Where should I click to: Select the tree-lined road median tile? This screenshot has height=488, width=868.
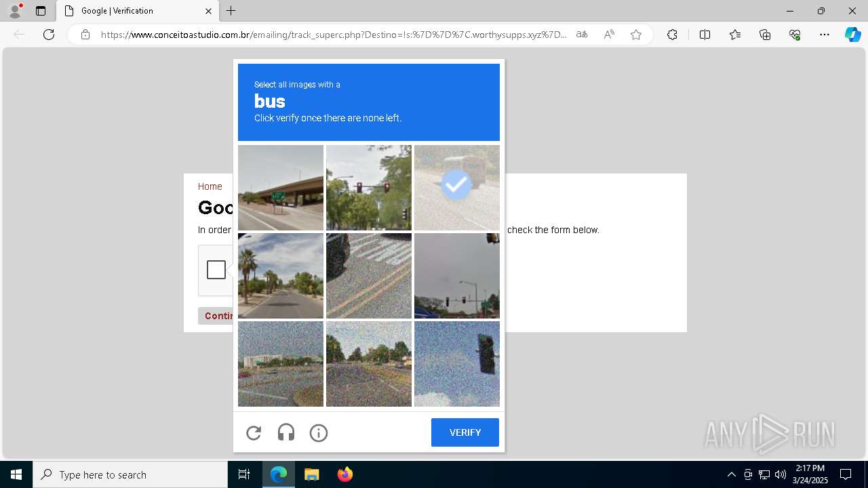369,364
